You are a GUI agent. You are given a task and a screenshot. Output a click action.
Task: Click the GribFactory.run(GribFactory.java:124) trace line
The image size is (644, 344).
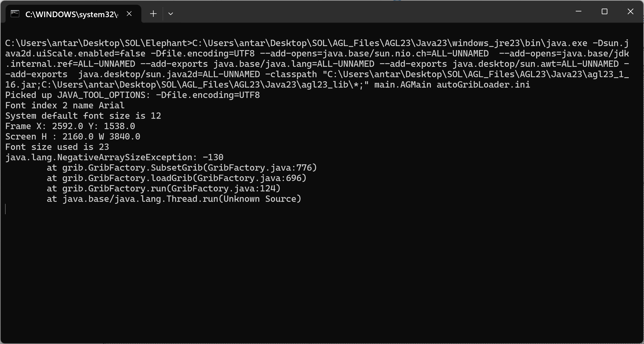163,188
